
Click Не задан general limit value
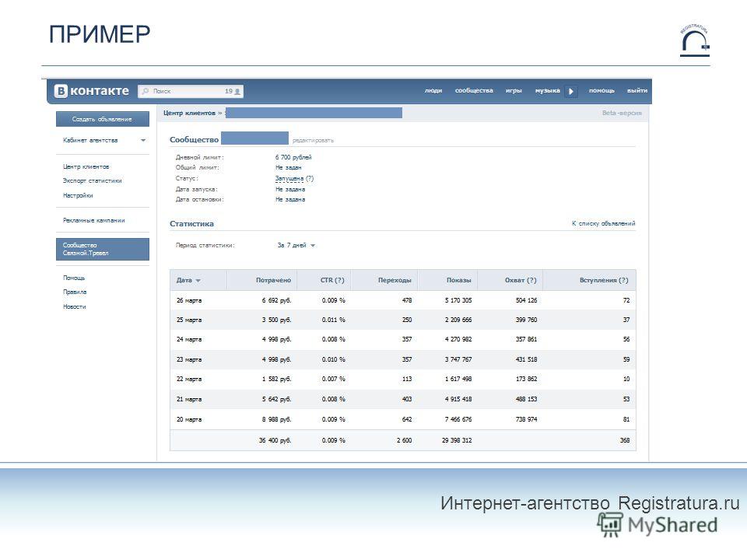click(288, 168)
